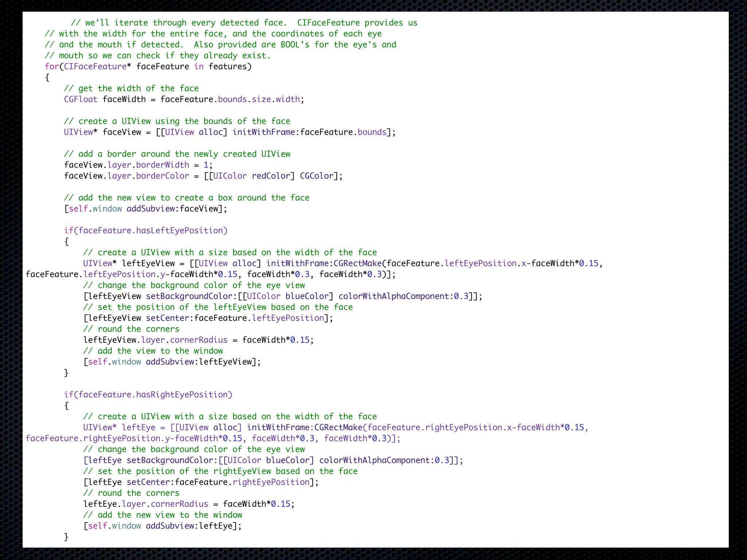Click the 'features' variable in for loop
Image resolution: width=747 pixels, height=560 pixels.
(x=228, y=66)
